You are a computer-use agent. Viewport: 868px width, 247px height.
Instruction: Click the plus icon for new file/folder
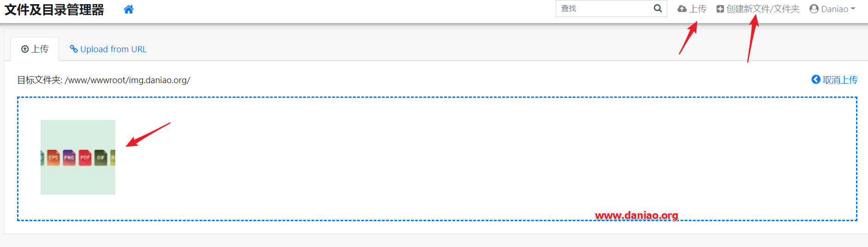tap(720, 9)
